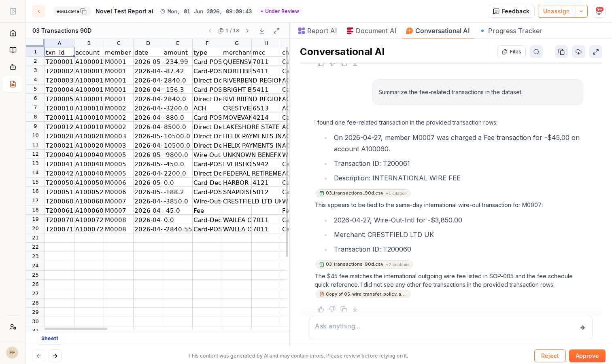Viewport: 612px width, 364px height.
Task: Select cell T200061
Action: click(x=59, y=210)
